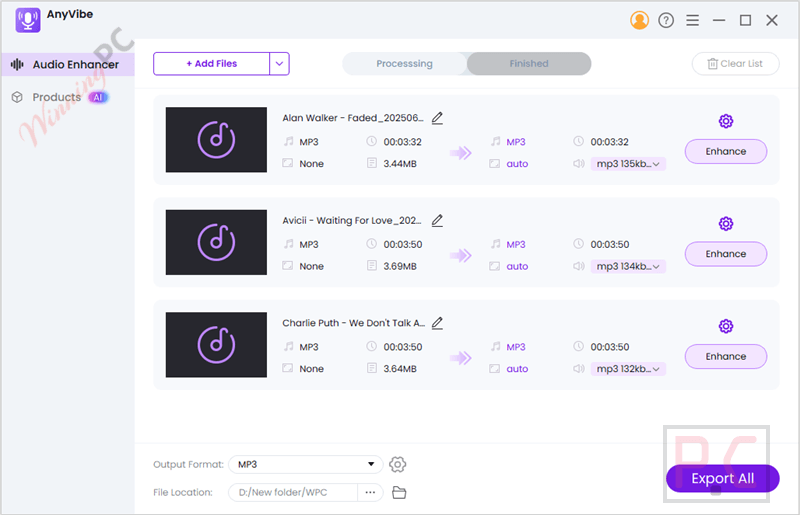Select Audio Enhancer in sidebar
This screenshot has width=800, height=515.
click(67, 64)
